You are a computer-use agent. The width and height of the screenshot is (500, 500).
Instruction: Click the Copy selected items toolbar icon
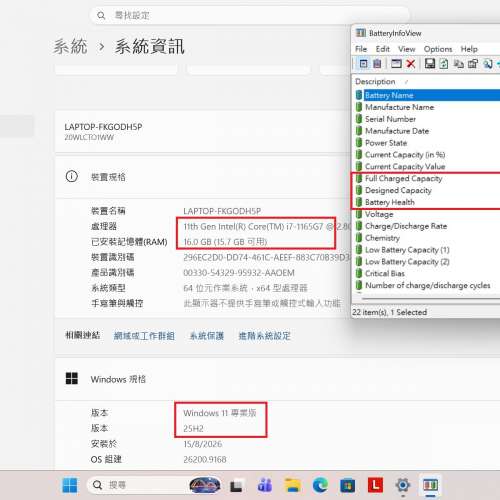click(x=459, y=63)
